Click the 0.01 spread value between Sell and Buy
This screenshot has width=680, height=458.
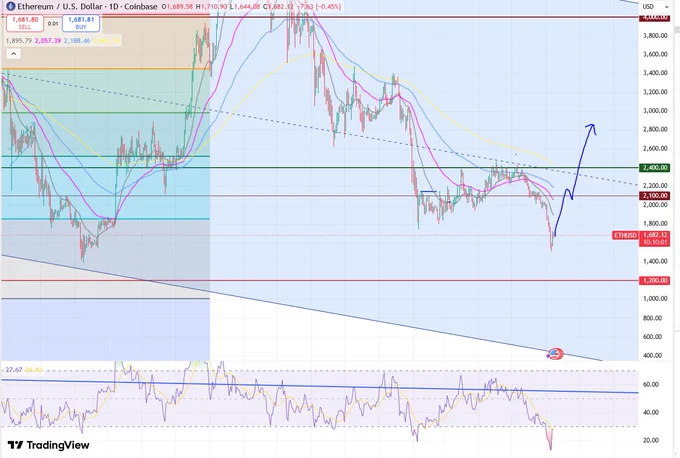[53, 23]
